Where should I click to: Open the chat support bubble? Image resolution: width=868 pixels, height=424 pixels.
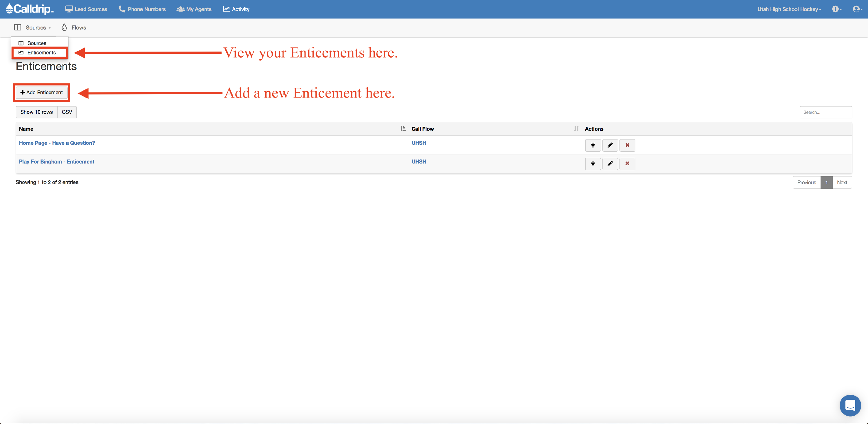pyautogui.click(x=850, y=405)
